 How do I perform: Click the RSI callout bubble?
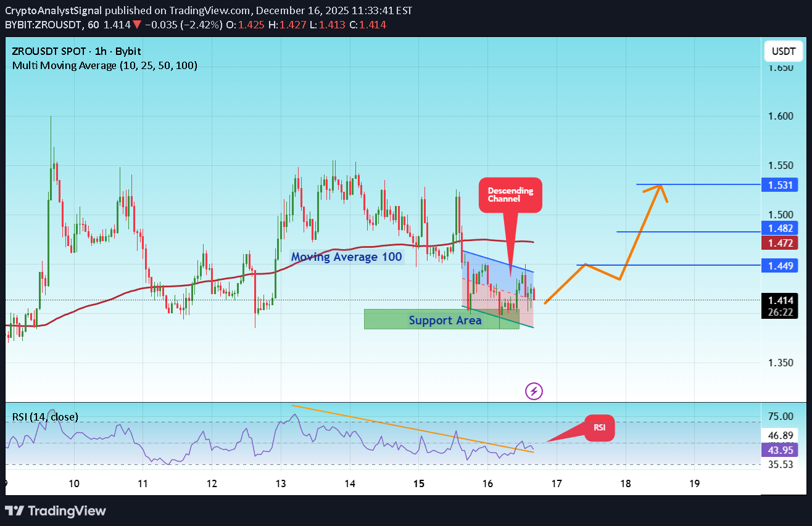tap(599, 427)
